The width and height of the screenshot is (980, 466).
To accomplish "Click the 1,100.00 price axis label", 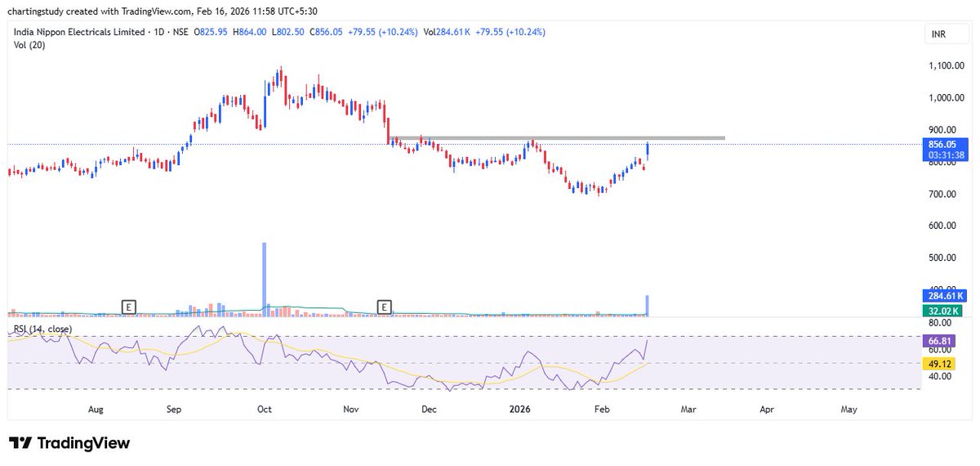I will click(x=946, y=66).
